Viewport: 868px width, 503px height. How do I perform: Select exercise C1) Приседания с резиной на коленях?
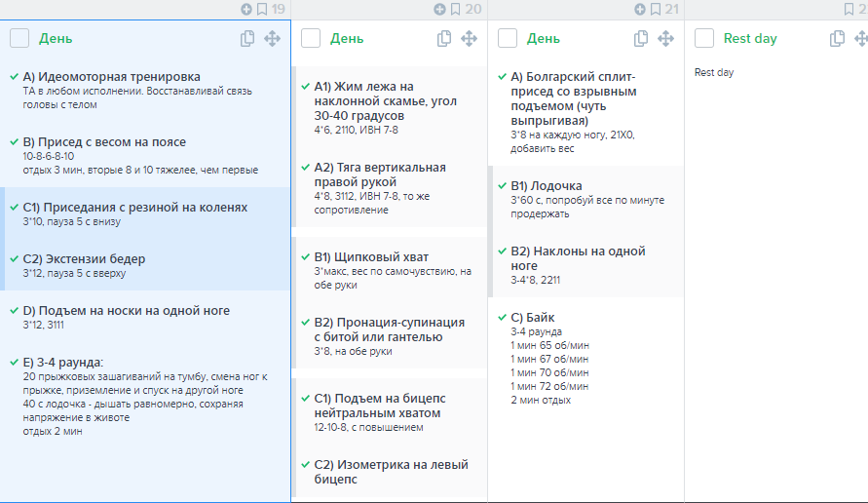tap(135, 208)
